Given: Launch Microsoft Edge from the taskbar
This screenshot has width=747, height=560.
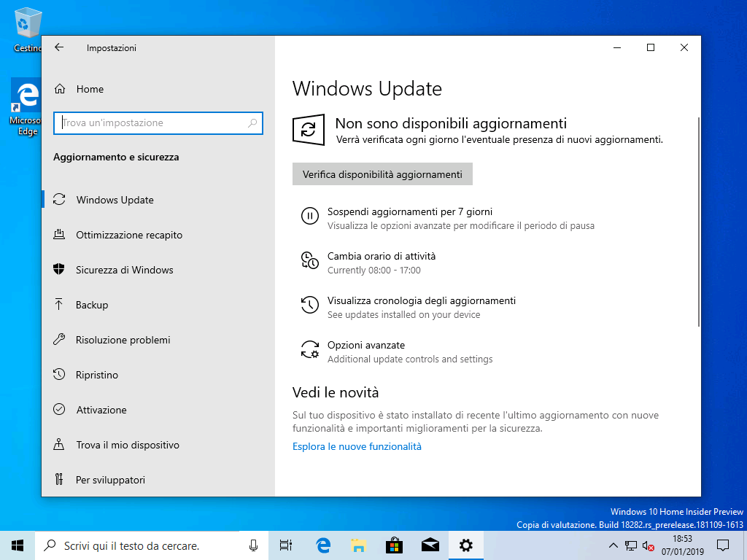Looking at the screenshot, I should click(x=323, y=545).
